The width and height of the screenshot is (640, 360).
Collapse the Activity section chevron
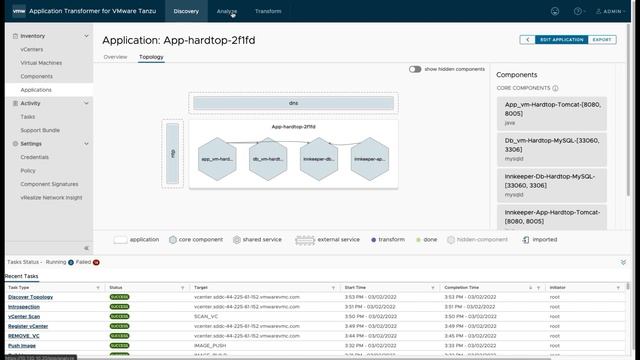pyautogui.click(x=86, y=103)
